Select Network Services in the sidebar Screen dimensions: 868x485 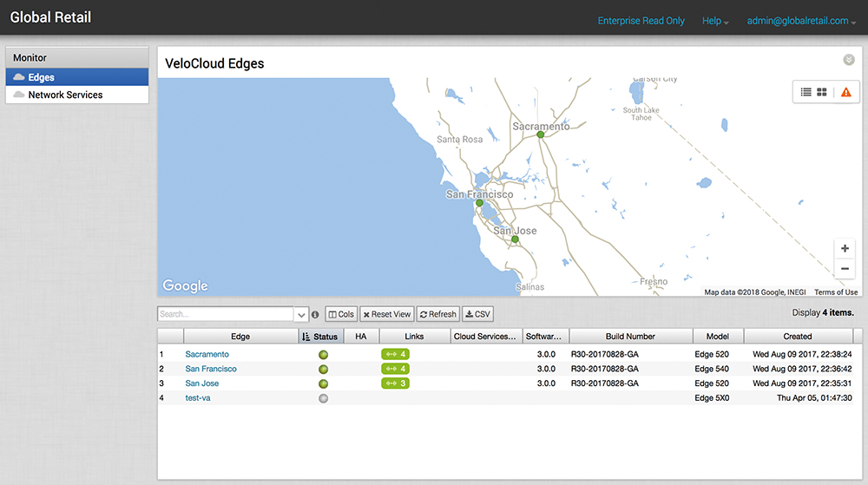(77, 95)
